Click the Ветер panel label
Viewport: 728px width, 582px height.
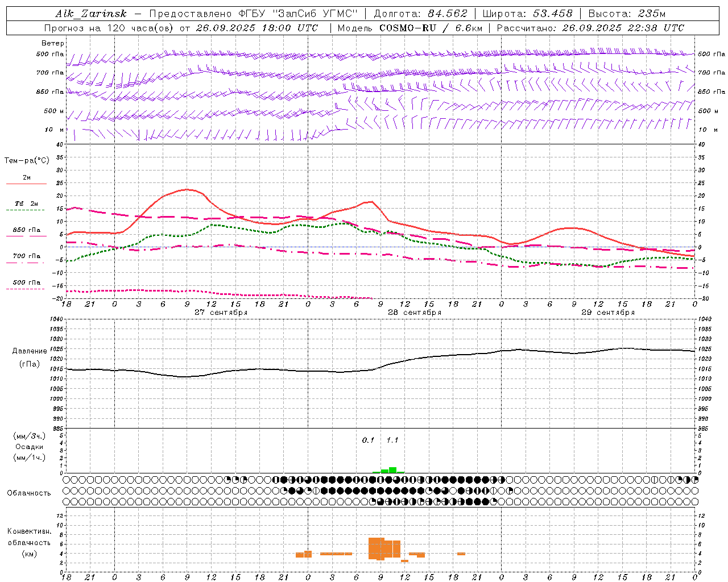[x=53, y=43]
